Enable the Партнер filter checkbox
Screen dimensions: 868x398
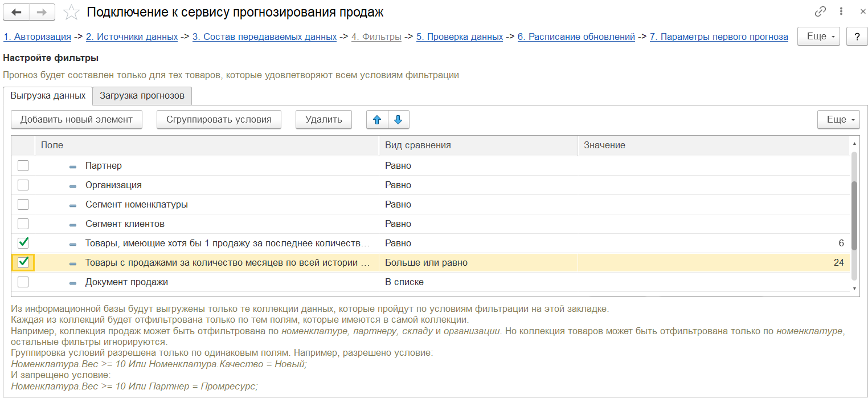(x=23, y=166)
